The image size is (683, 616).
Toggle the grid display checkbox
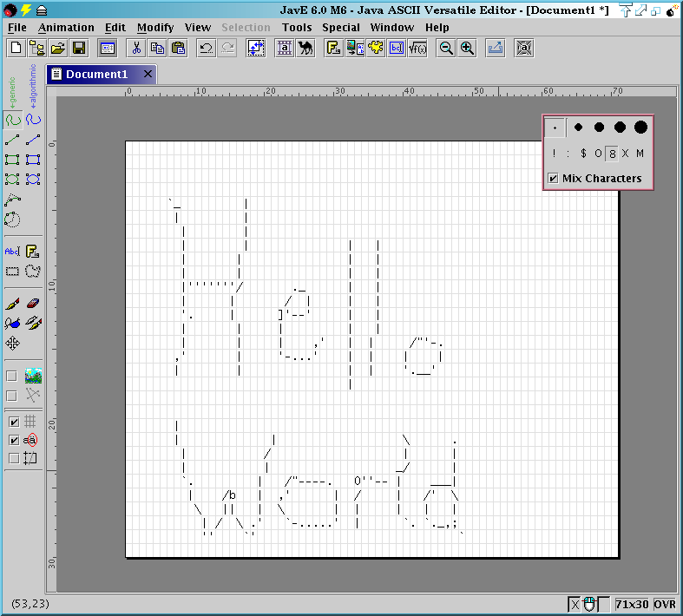14,422
